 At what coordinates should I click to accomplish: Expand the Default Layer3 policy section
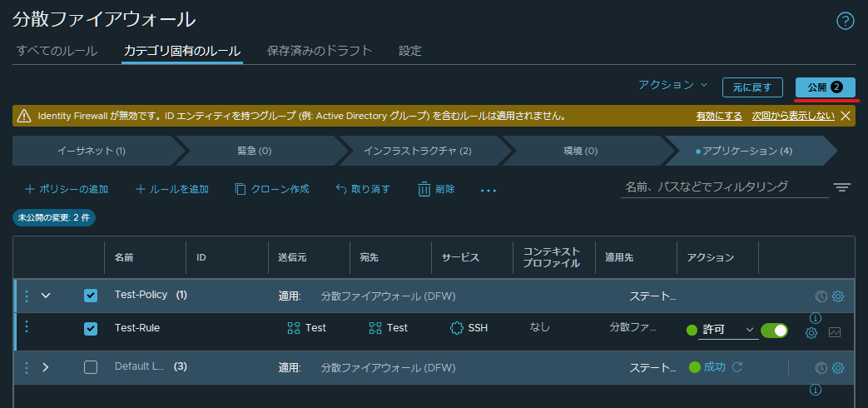tap(46, 367)
